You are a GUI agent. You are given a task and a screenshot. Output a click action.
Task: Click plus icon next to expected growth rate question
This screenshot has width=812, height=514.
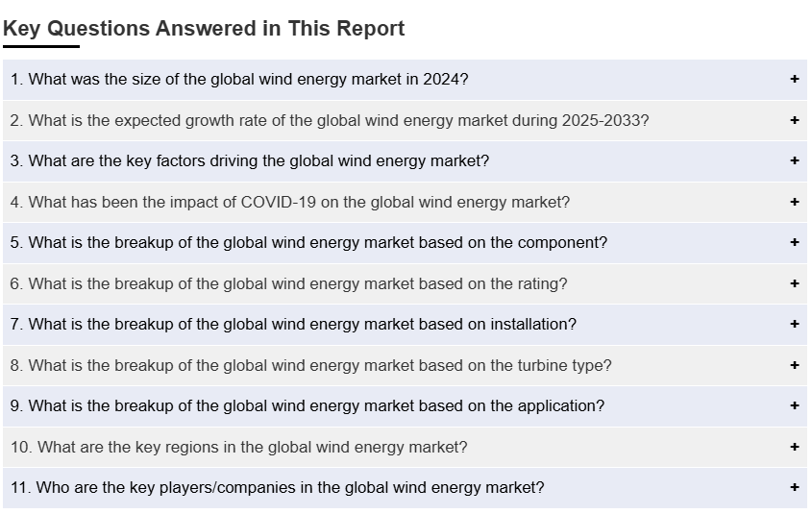[x=794, y=121]
